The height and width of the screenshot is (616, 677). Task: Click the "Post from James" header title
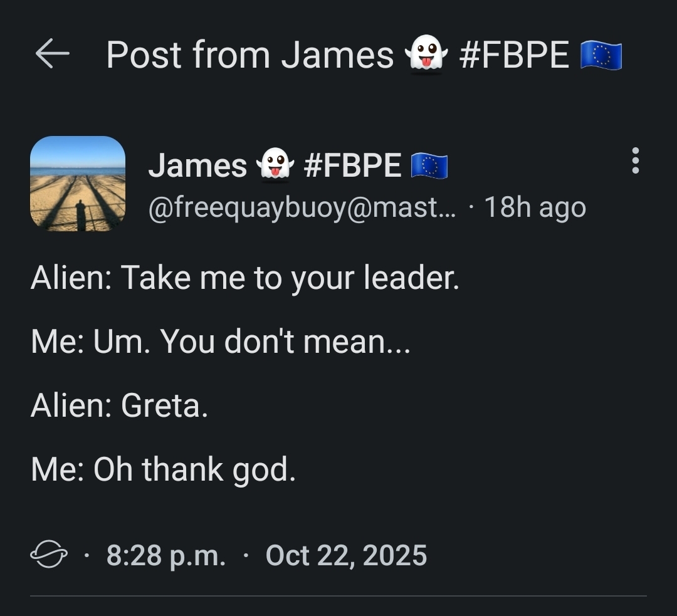[x=249, y=55]
